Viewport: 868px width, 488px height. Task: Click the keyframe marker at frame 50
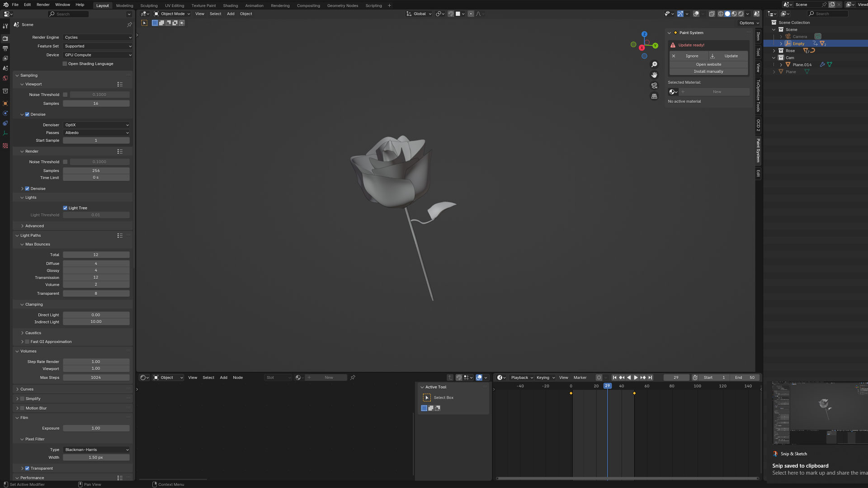click(x=634, y=394)
